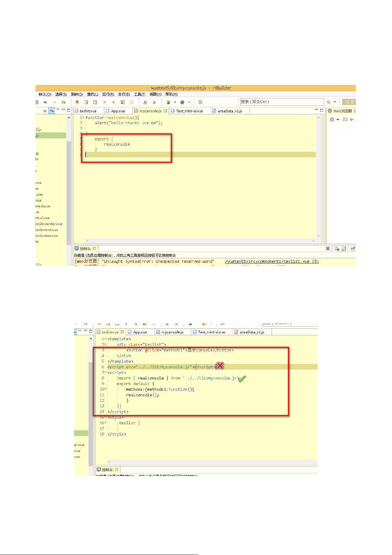The width and height of the screenshot is (392, 555).
Task: Click the magnifier search icon after the search box
Action: (328, 102)
